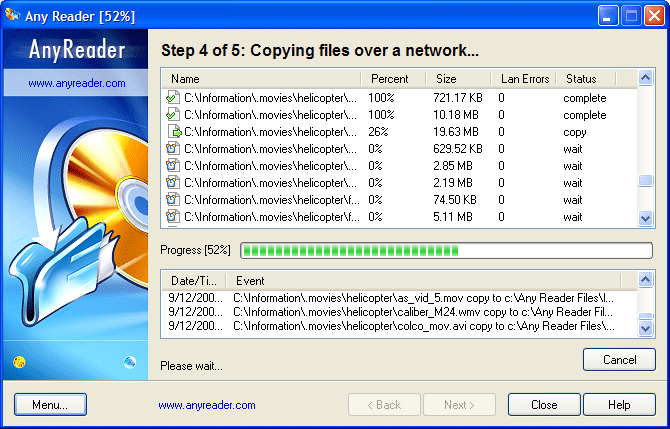Sort files by the Percent column header
Screen dimensions: 670x429
392,79
